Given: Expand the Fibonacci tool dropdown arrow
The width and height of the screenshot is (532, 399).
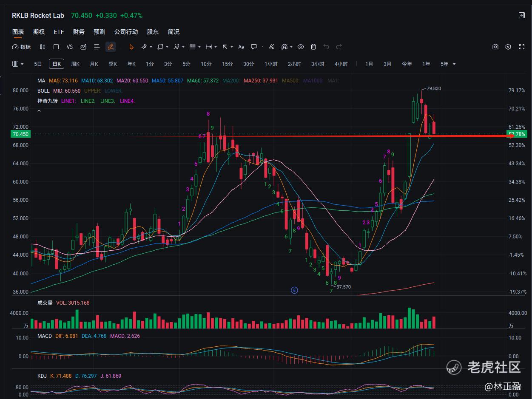Looking at the screenshot, I should click(199, 47).
